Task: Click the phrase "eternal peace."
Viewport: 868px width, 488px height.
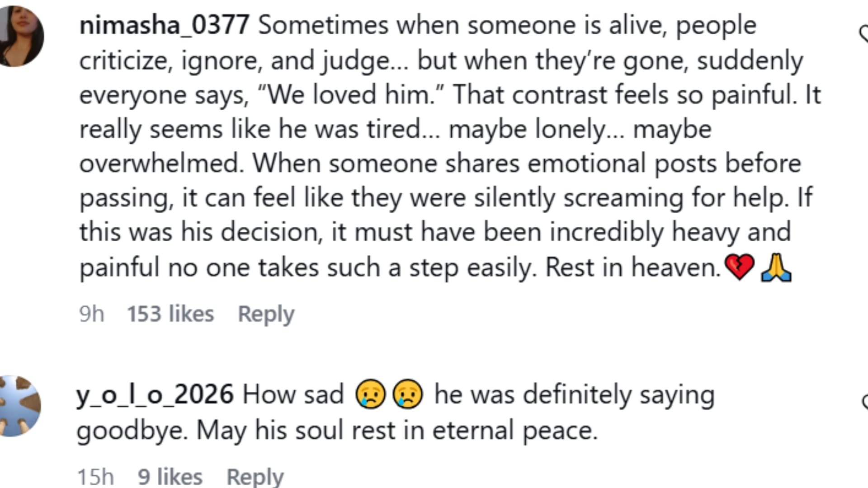Action: [515, 430]
